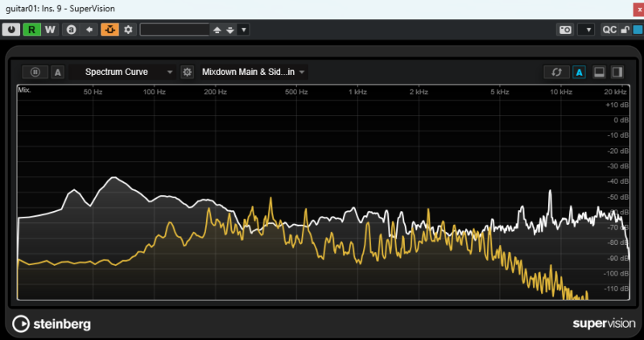Load previous preset with up arrow
Viewport: 644px width, 340px height.
pos(217,30)
